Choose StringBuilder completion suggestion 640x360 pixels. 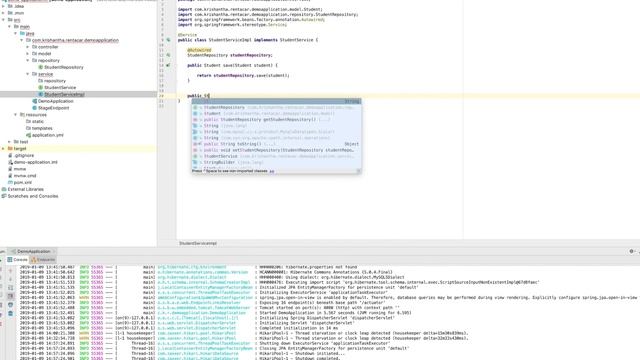click(276, 162)
